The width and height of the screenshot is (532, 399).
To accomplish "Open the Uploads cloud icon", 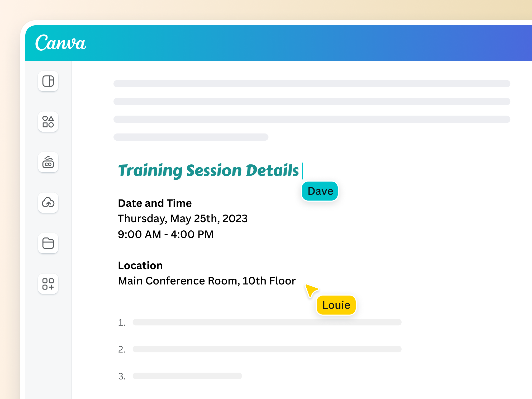I will (48, 203).
